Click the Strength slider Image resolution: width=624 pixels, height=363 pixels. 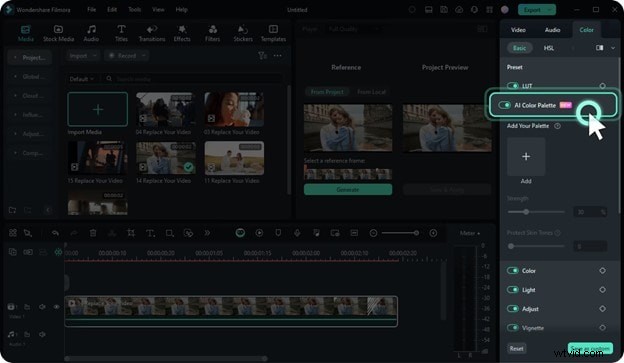point(536,212)
